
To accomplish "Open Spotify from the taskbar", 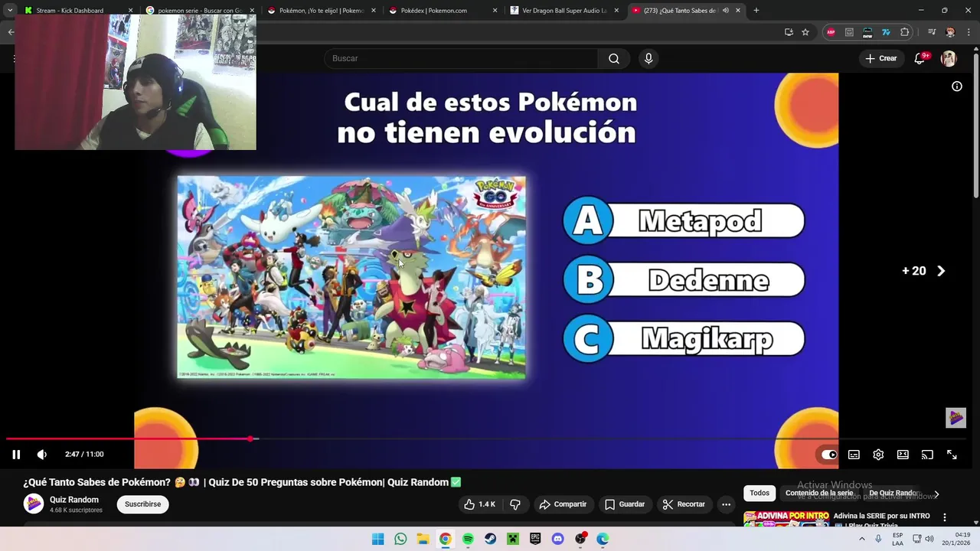I will [468, 539].
